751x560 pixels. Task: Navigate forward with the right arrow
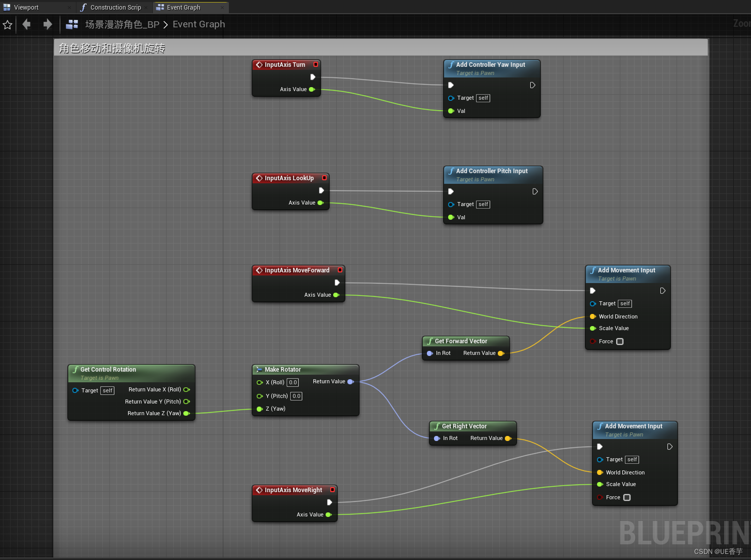tap(48, 24)
